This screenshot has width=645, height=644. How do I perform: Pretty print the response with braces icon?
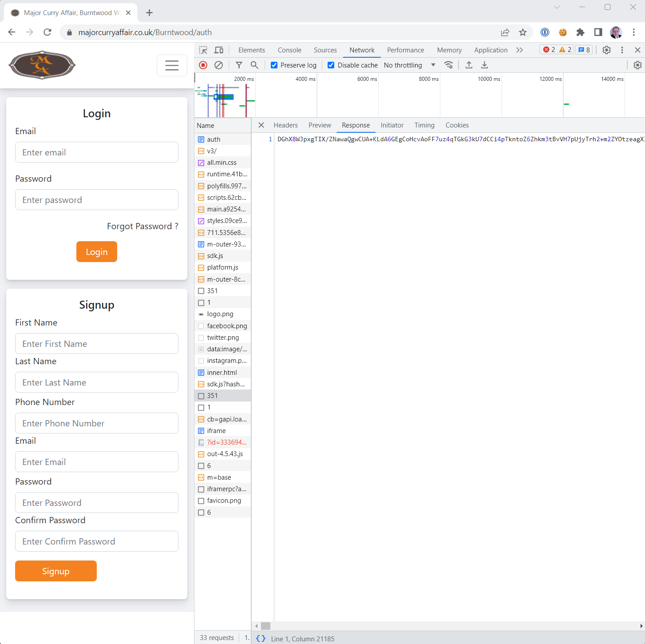pos(261,639)
